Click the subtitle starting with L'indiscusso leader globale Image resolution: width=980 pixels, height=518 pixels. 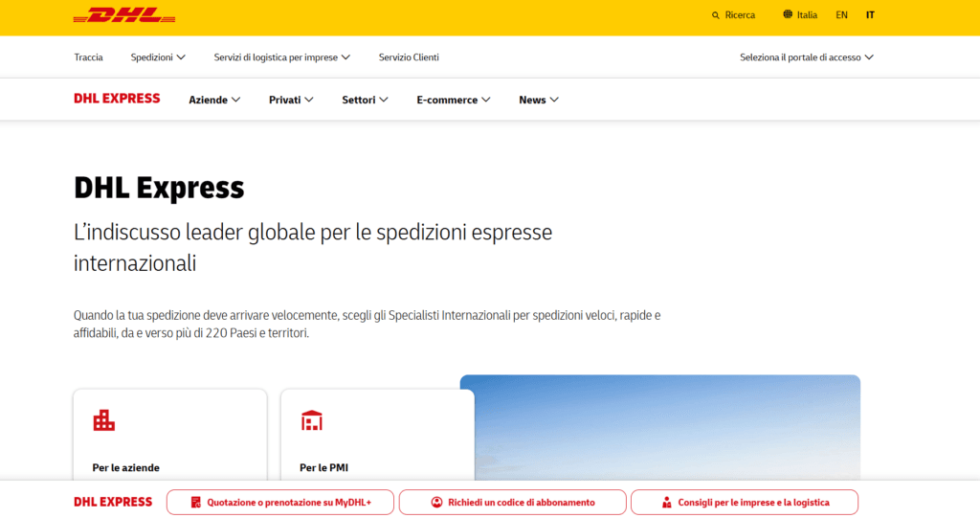[x=313, y=248]
